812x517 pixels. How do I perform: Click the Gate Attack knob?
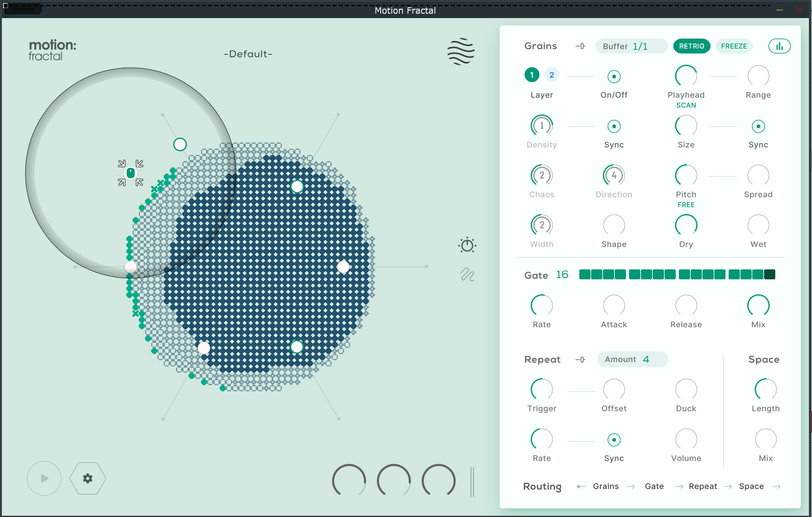coord(614,305)
